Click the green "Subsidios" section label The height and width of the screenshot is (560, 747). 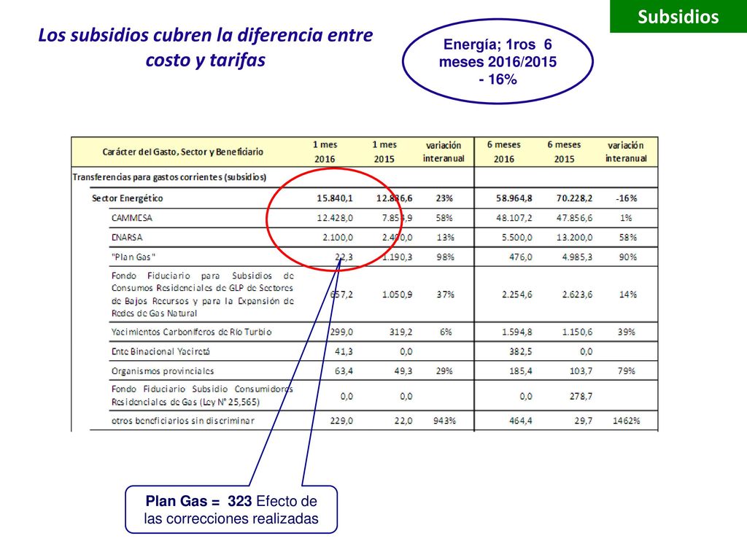click(x=678, y=17)
